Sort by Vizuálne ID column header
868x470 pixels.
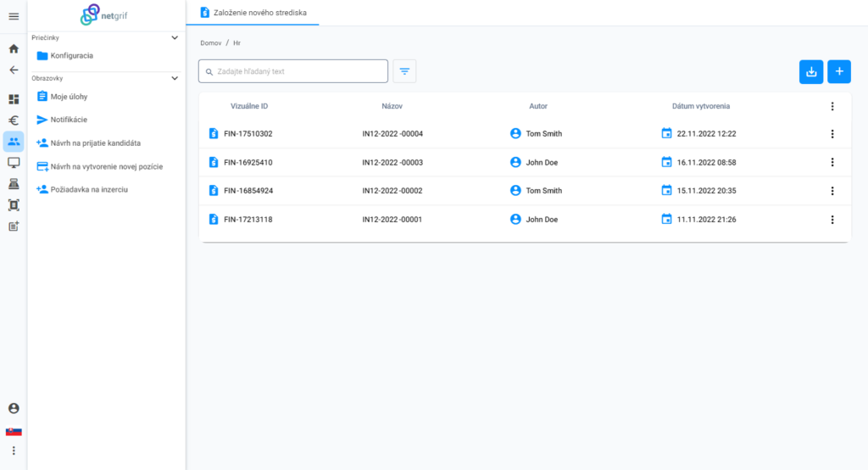(249, 106)
